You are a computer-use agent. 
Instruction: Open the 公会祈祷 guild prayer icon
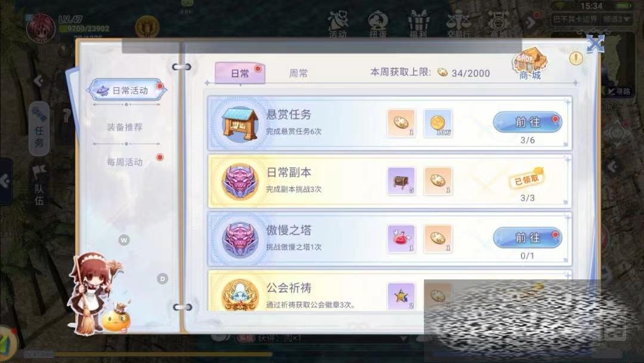[x=240, y=294]
